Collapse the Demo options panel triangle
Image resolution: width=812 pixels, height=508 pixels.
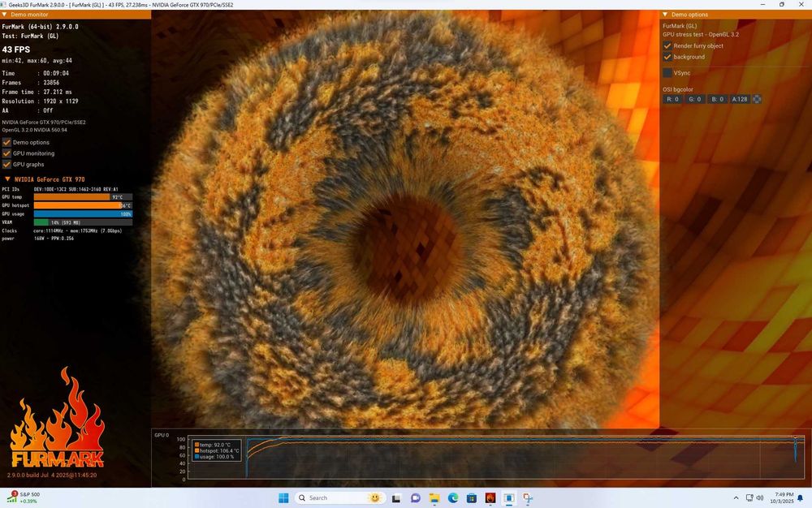[x=666, y=15]
